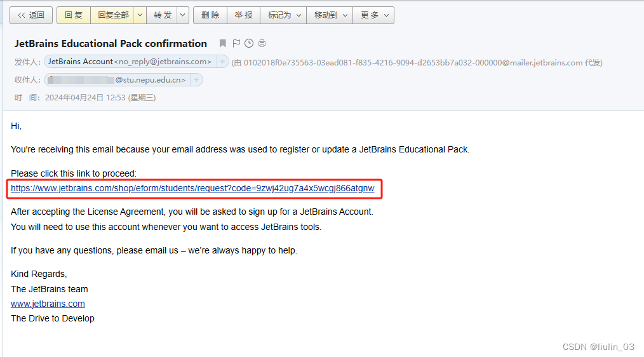
Task: Click the mailer.jetbrains.com 代发 address text
Action: pyautogui.click(x=417, y=63)
